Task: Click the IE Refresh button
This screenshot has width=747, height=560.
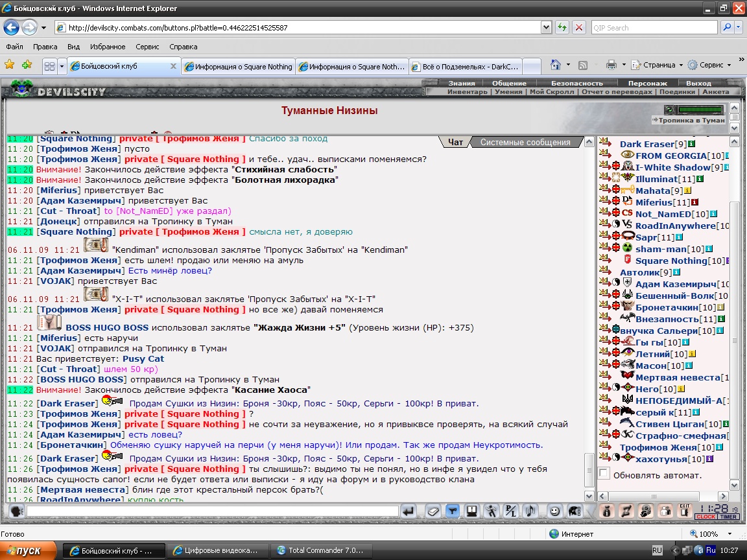Action: tap(562, 28)
